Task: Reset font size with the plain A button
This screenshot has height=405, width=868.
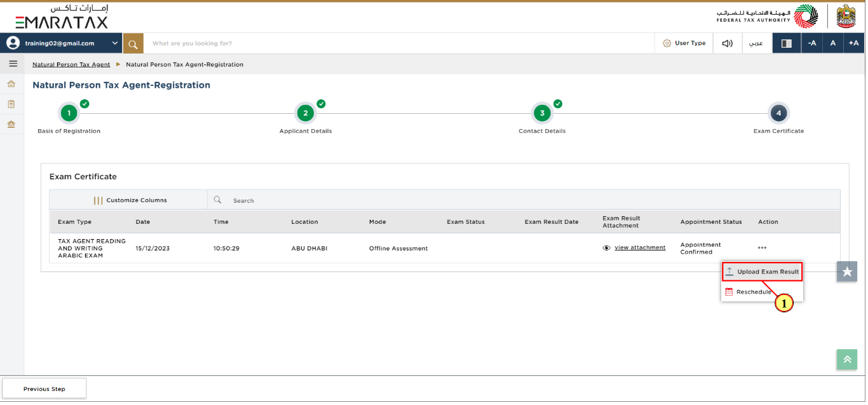Action: tap(832, 43)
